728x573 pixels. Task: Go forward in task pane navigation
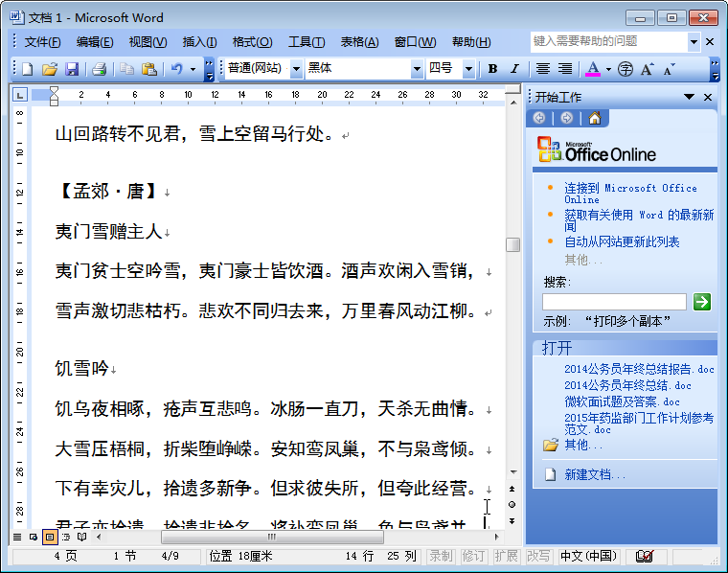pos(566,119)
